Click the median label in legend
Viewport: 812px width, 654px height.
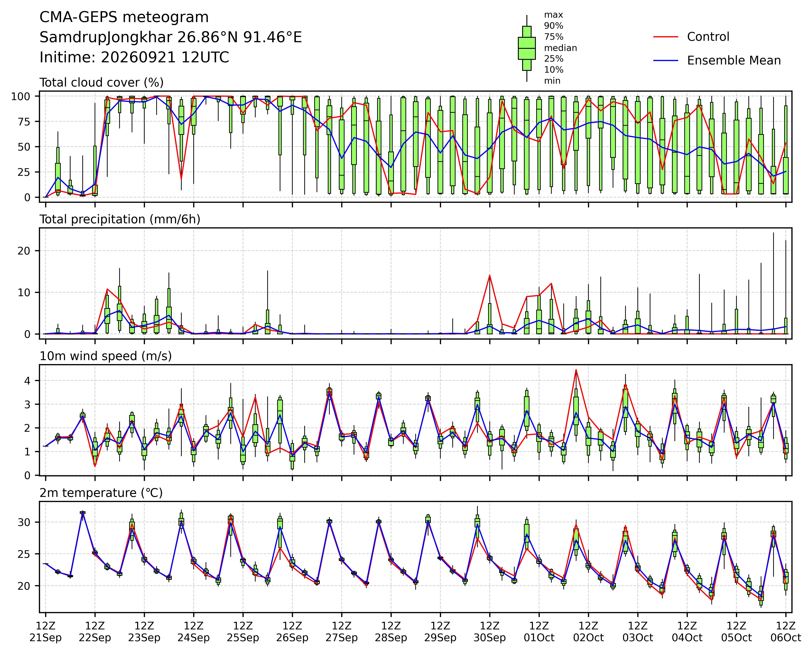coord(560,48)
